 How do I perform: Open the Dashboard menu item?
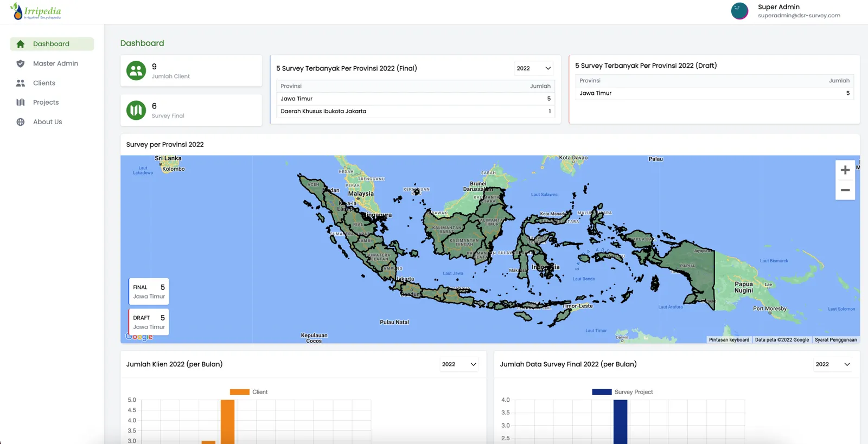click(52, 44)
